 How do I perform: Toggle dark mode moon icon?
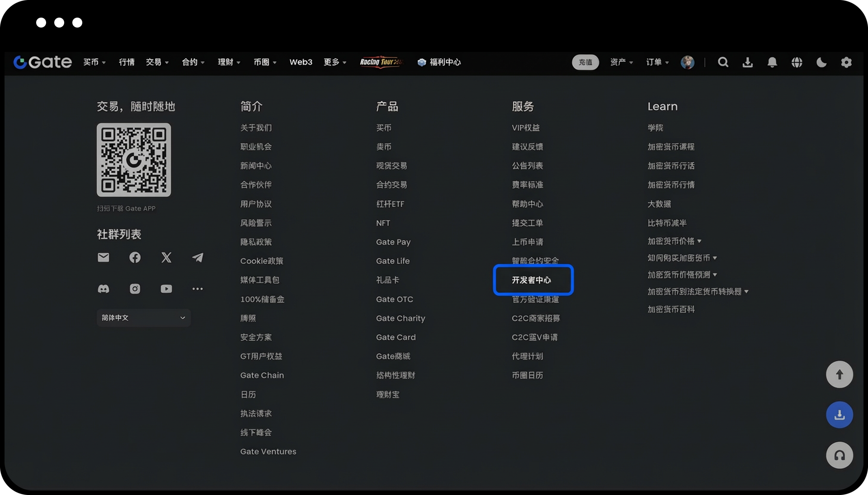point(821,62)
